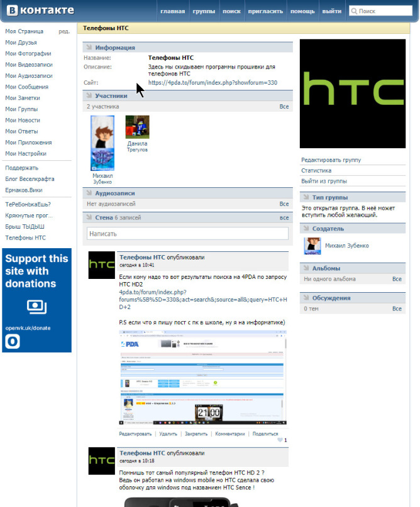Click все in the Стена header
420x507 pixels.
284,217
